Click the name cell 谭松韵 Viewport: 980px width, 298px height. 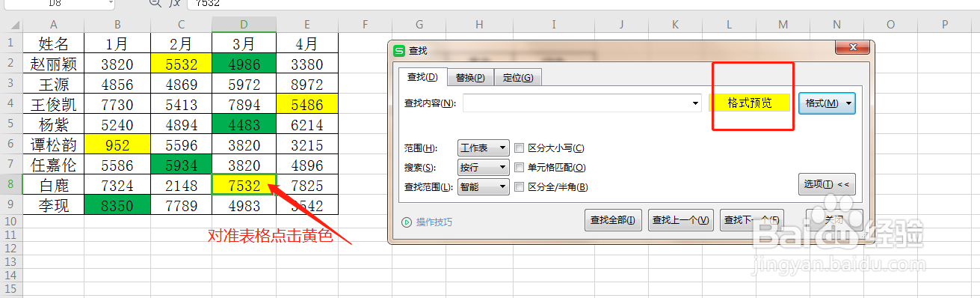tap(54, 145)
